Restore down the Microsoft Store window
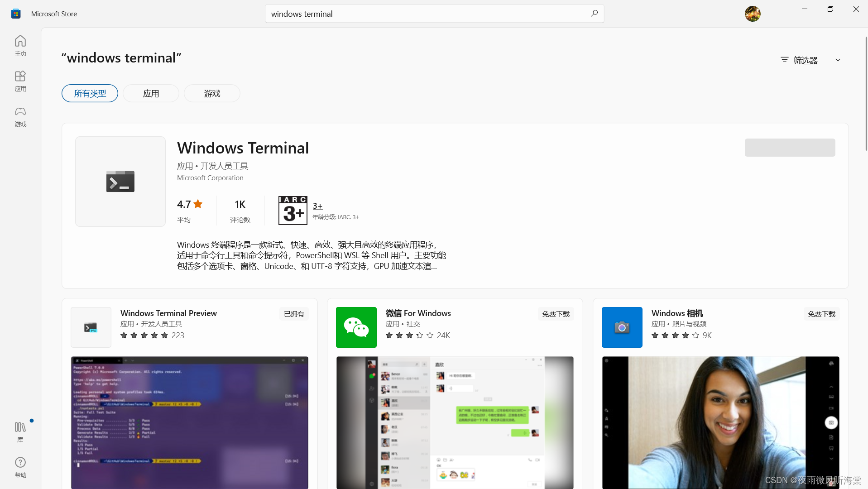 pos(830,9)
